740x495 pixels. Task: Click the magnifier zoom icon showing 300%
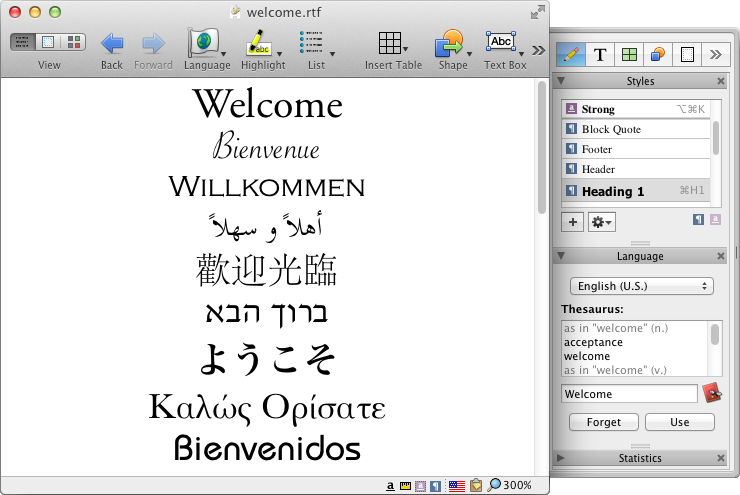tap(493, 485)
